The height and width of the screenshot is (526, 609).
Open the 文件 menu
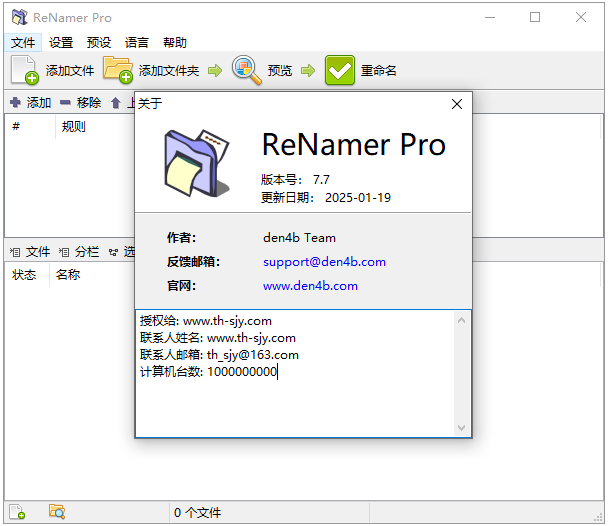tap(23, 42)
